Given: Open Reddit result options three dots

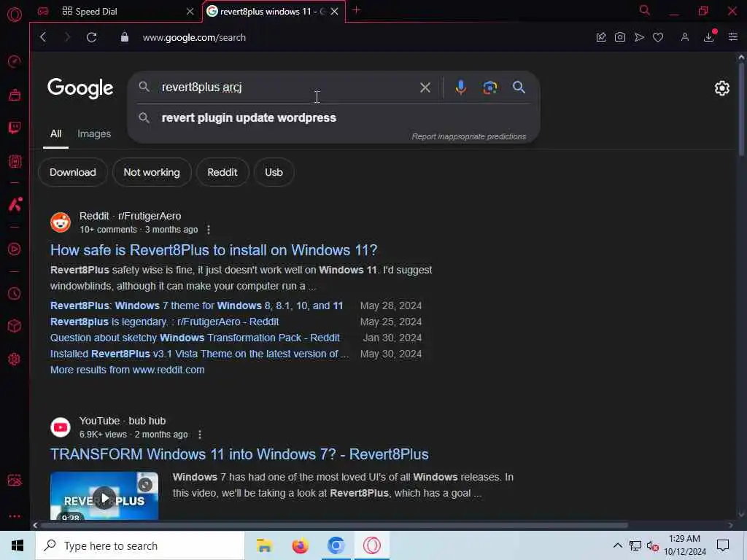Looking at the screenshot, I should coord(209,230).
